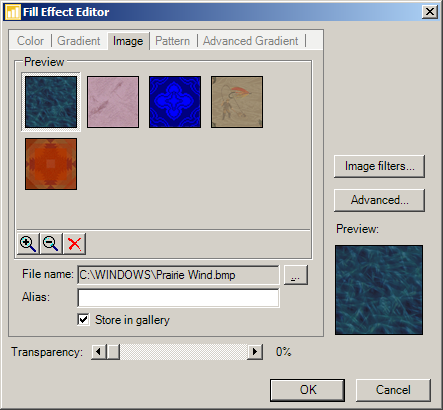
Task: Click the zoom out magnifier icon
Action: click(51, 244)
